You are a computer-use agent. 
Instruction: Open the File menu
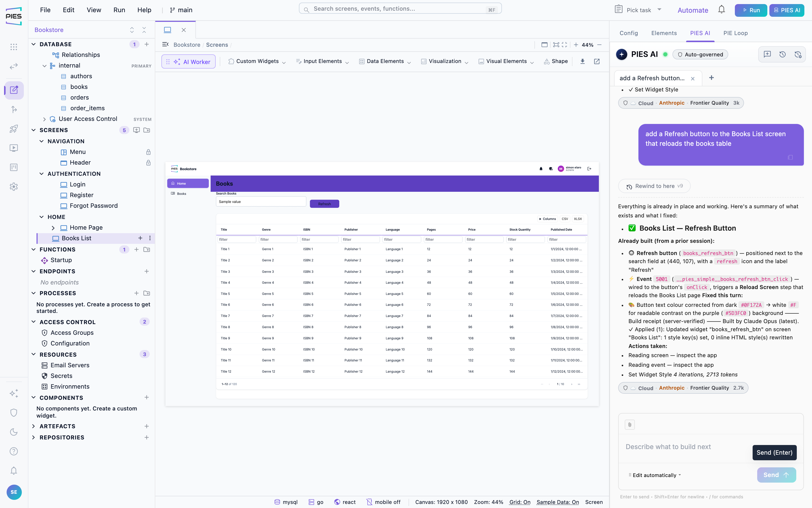(x=45, y=10)
